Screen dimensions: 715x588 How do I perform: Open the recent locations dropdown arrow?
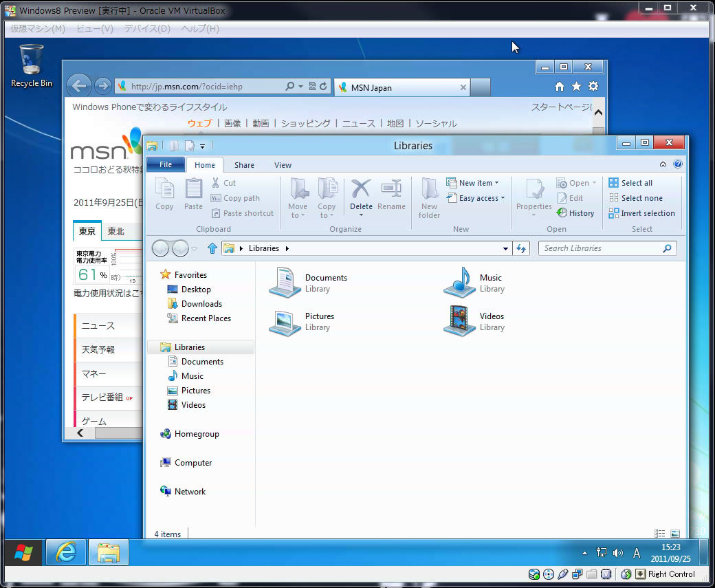tap(195, 249)
